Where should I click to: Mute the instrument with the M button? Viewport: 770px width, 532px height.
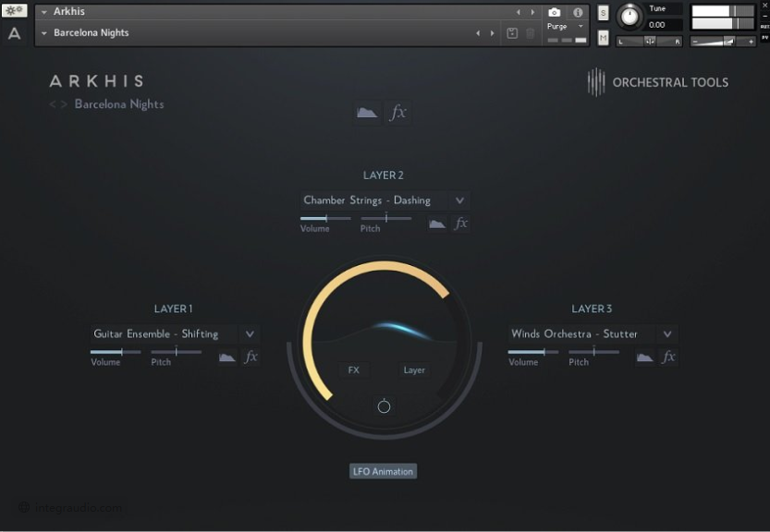click(603, 38)
